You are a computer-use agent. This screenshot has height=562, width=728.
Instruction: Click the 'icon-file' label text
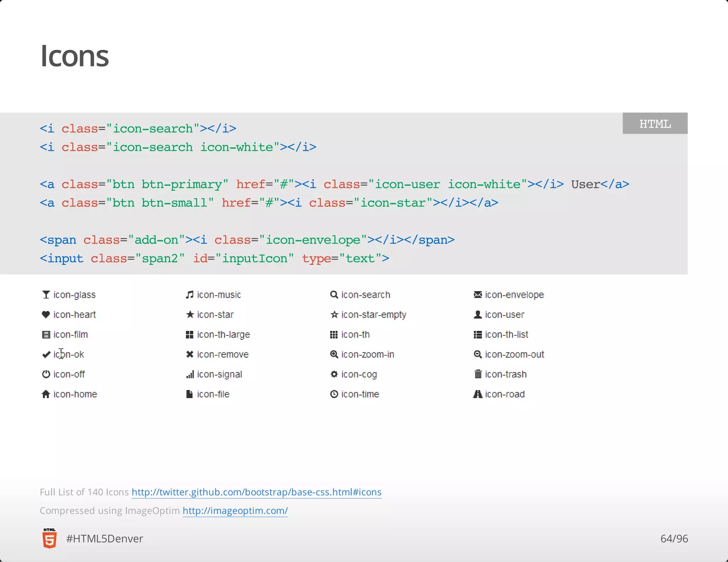tap(213, 394)
